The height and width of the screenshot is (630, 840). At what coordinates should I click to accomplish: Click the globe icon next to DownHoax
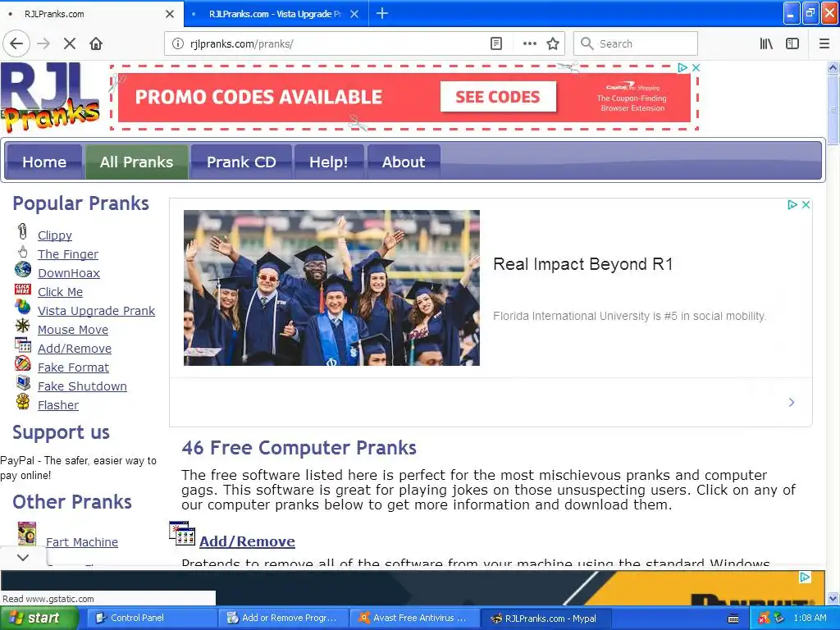[x=22, y=269]
